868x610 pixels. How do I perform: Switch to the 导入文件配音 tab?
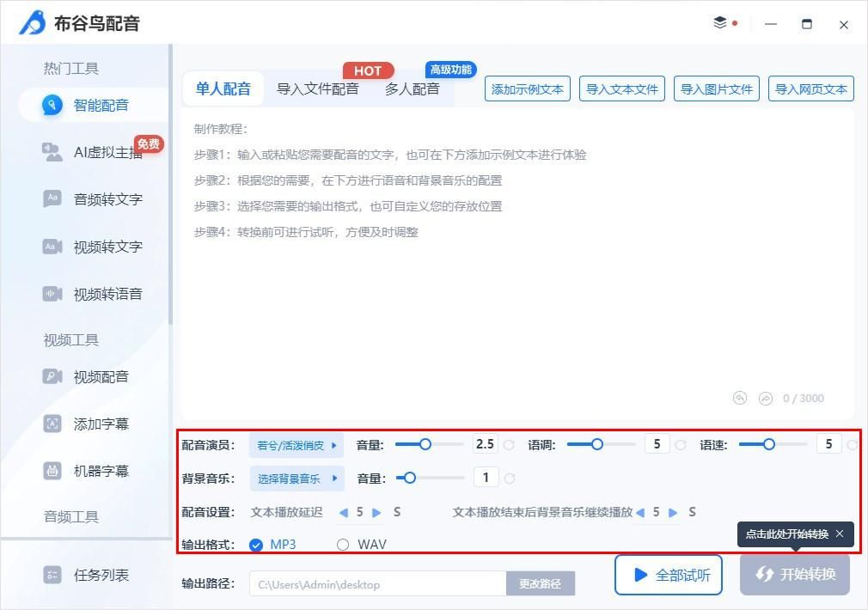tap(318, 88)
